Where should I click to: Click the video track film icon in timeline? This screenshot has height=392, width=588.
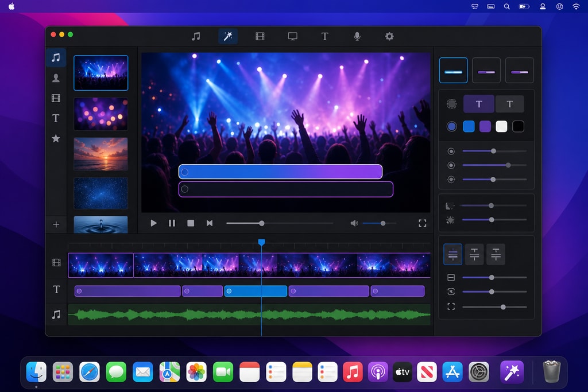click(56, 263)
